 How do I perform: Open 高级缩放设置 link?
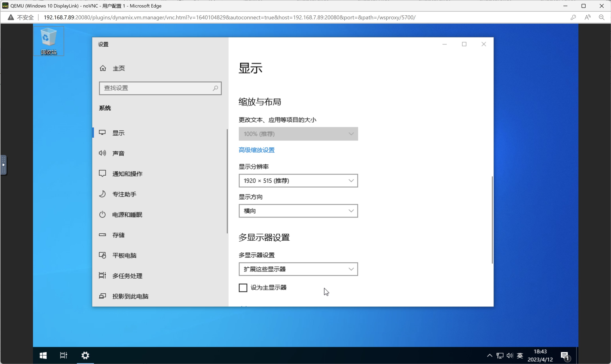tap(256, 150)
